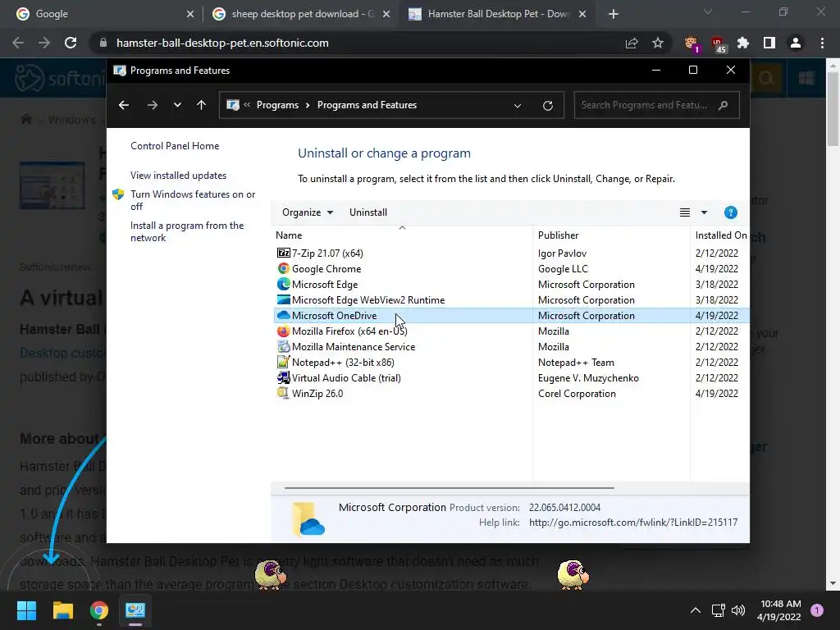
Task: Switch to Hamster Ball Desktop Pet tab
Action: (x=495, y=14)
